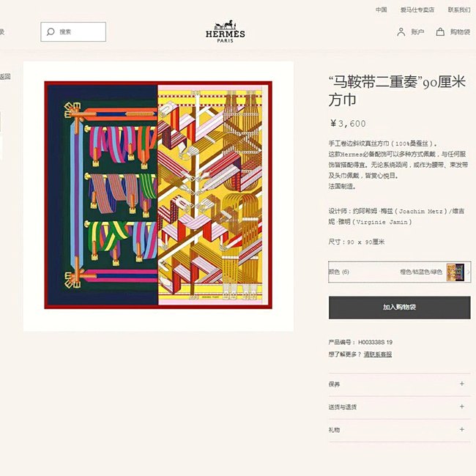Screen dimensions: 476x476
Task: Click the 购物袋 shopping bag label
Action: pos(460,32)
